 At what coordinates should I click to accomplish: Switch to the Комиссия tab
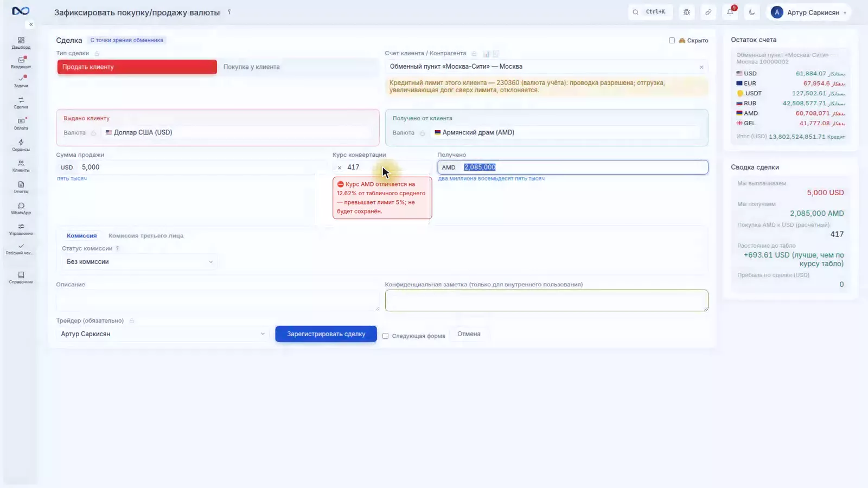[81, 236]
